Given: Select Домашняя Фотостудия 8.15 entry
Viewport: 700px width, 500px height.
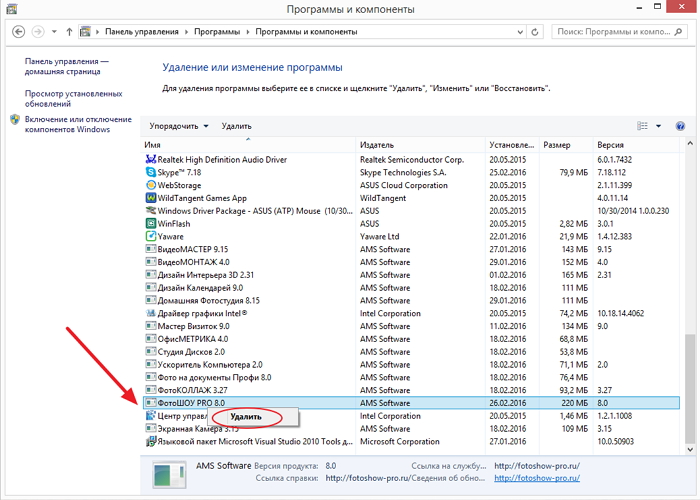Looking at the screenshot, I should pos(411,300).
